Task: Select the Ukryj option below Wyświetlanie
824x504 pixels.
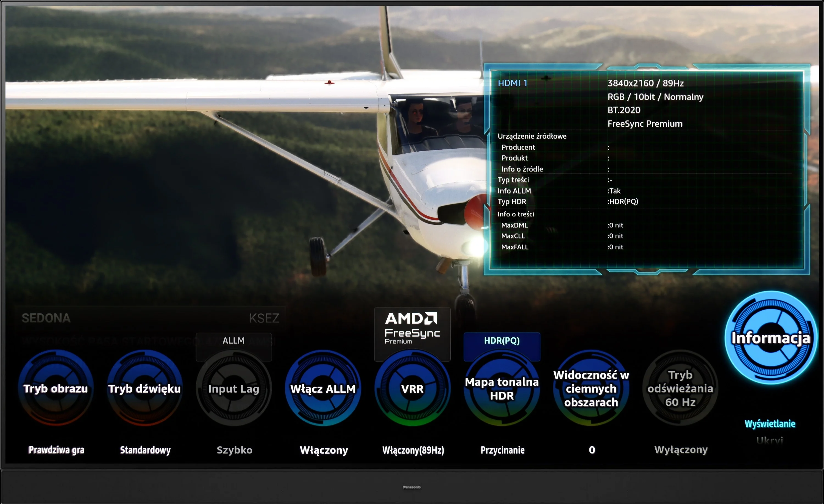Action: [770, 440]
